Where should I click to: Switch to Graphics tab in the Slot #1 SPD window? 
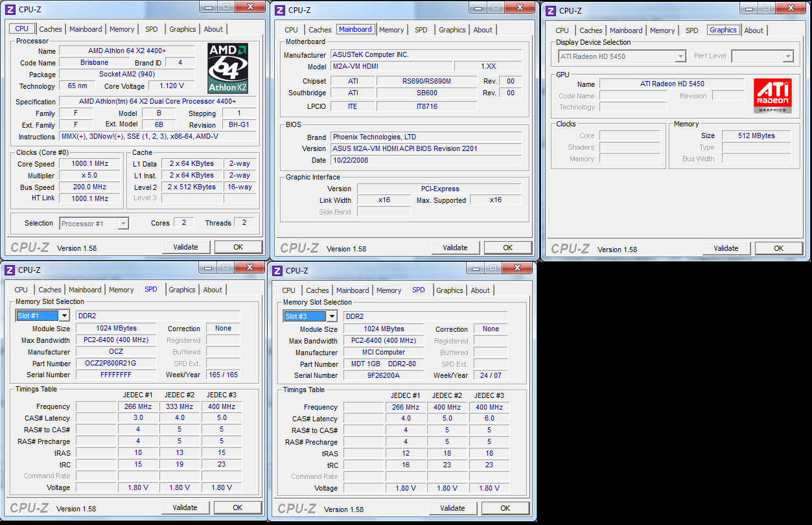(x=182, y=290)
